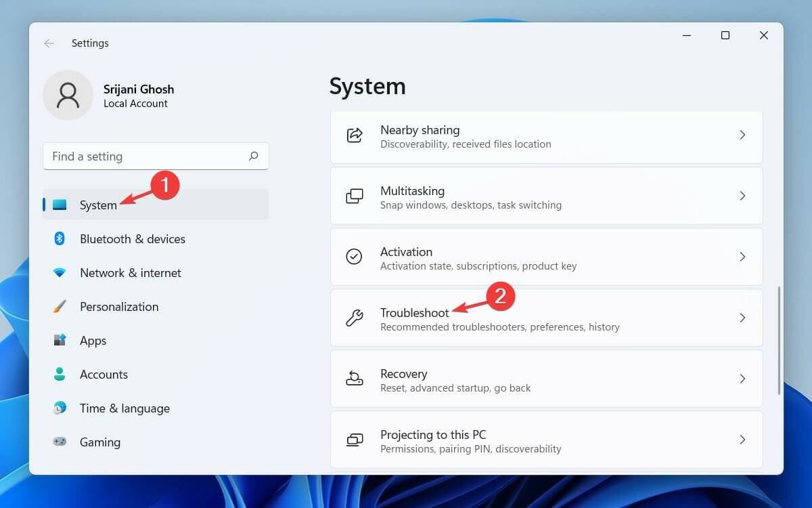Click the Activation checkmark circle icon

click(354, 257)
